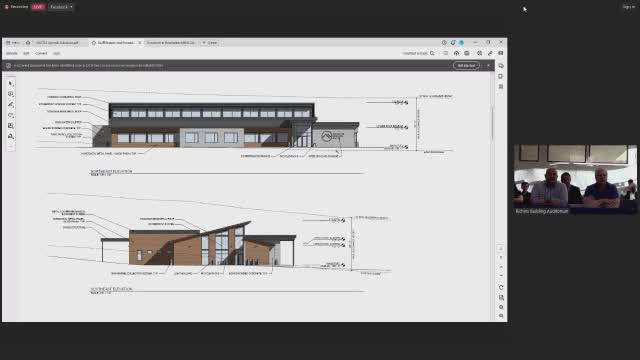640x360 pixels.
Task: Open the Page thumbnails panel icon
Action: 501,87
